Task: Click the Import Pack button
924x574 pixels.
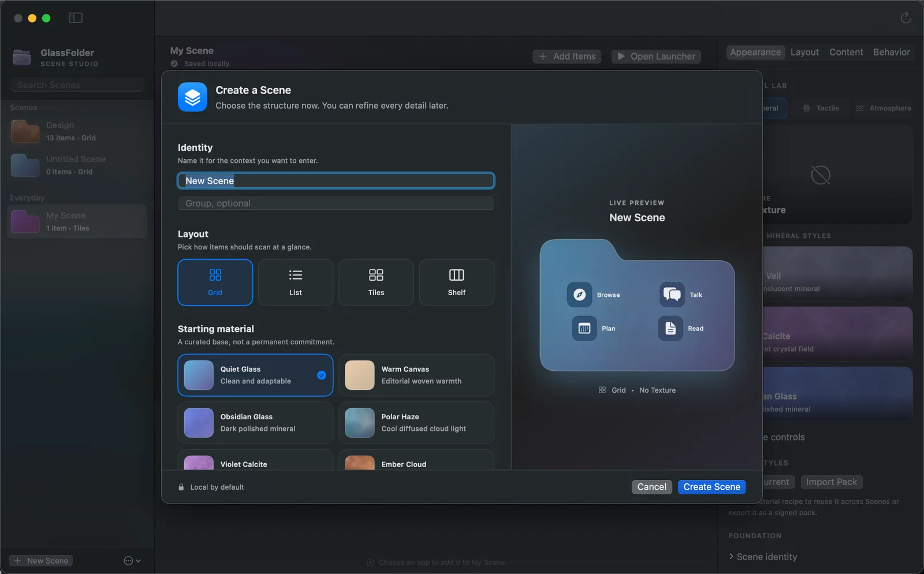Action: coord(832,482)
